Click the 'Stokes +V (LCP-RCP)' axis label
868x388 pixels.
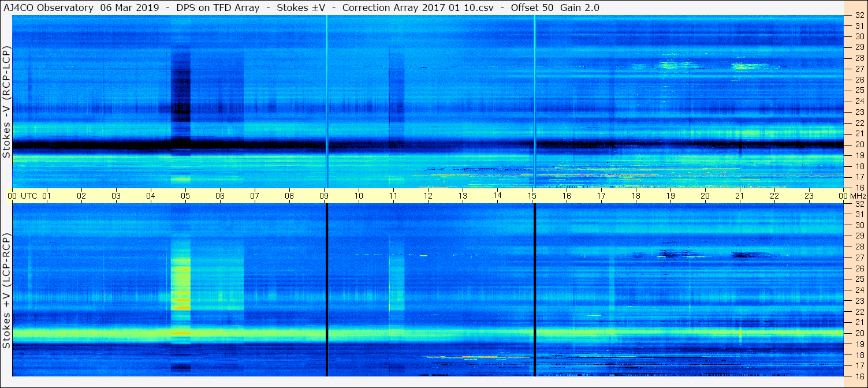click(x=7, y=291)
